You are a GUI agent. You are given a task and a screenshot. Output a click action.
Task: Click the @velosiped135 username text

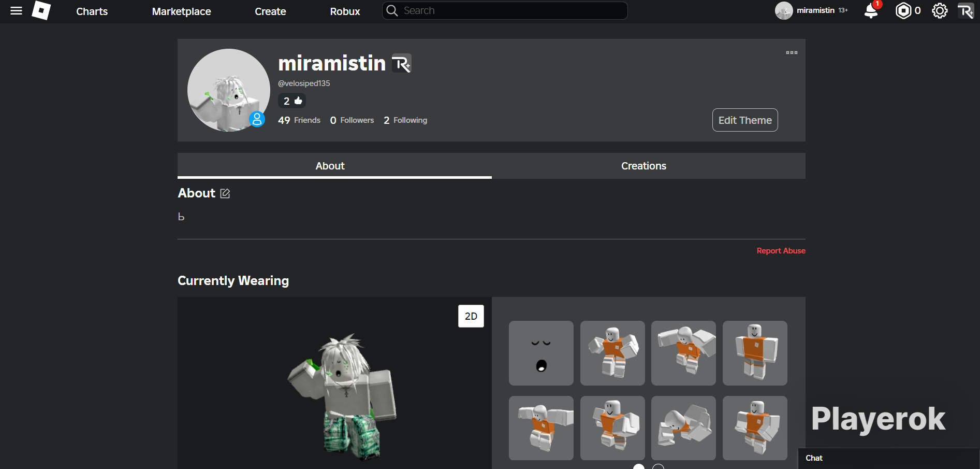pyautogui.click(x=304, y=83)
